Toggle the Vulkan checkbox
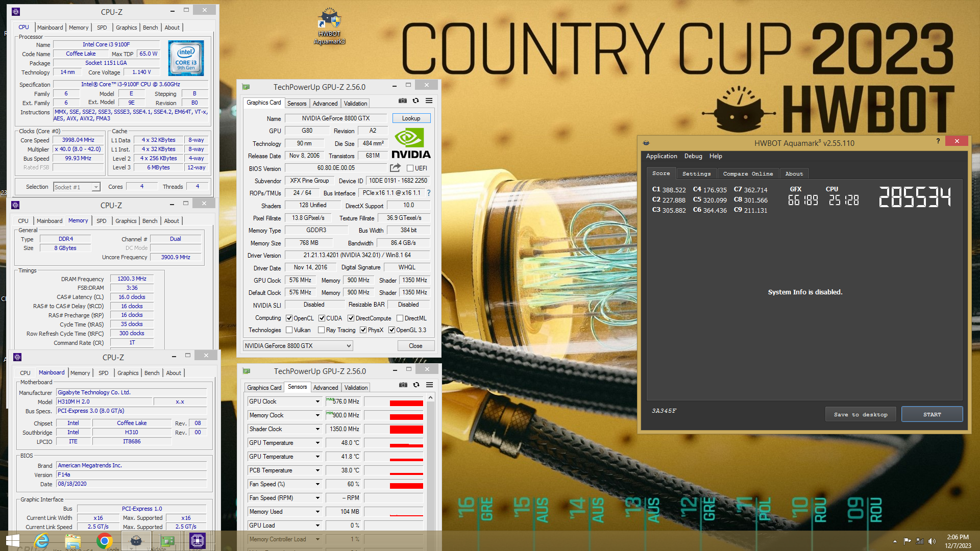This screenshot has width=980, height=551. tap(289, 330)
